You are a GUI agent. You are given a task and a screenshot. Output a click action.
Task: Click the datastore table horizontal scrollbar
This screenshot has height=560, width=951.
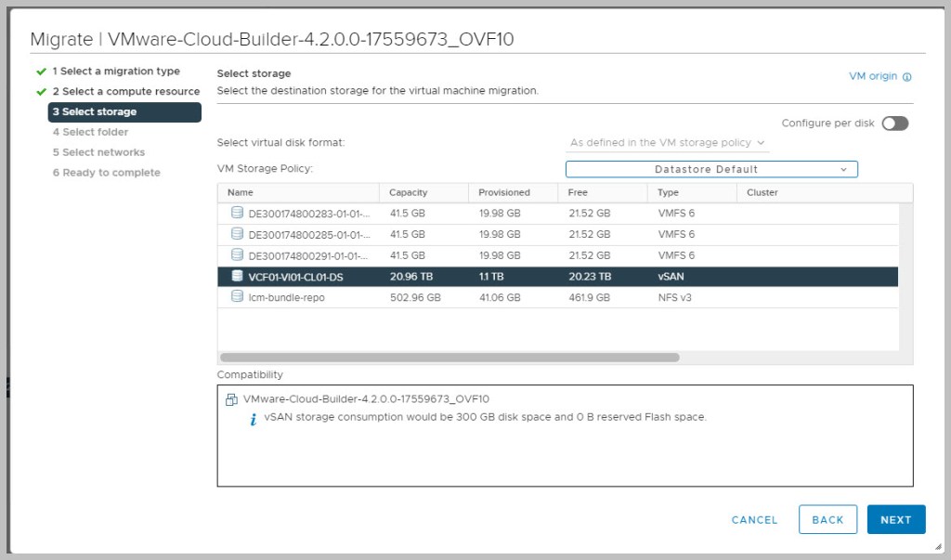click(449, 358)
